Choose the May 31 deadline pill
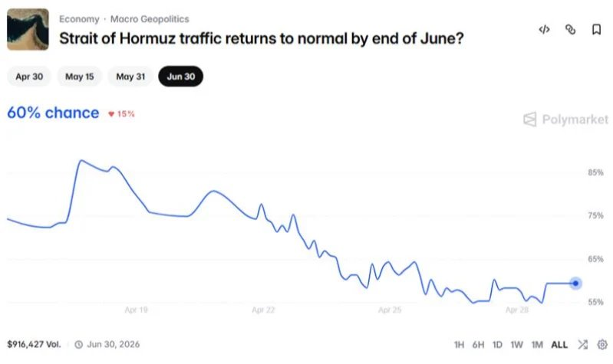613x364 pixels. 130,77
